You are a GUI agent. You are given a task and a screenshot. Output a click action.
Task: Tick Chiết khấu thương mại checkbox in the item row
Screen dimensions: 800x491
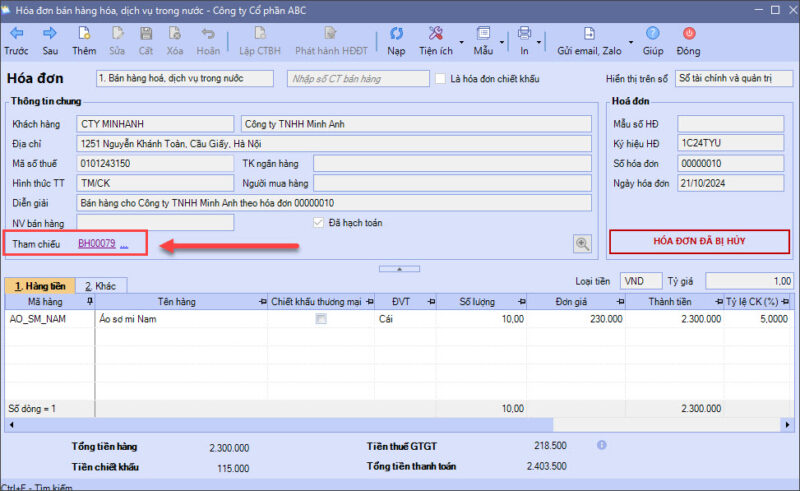[x=321, y=320]
